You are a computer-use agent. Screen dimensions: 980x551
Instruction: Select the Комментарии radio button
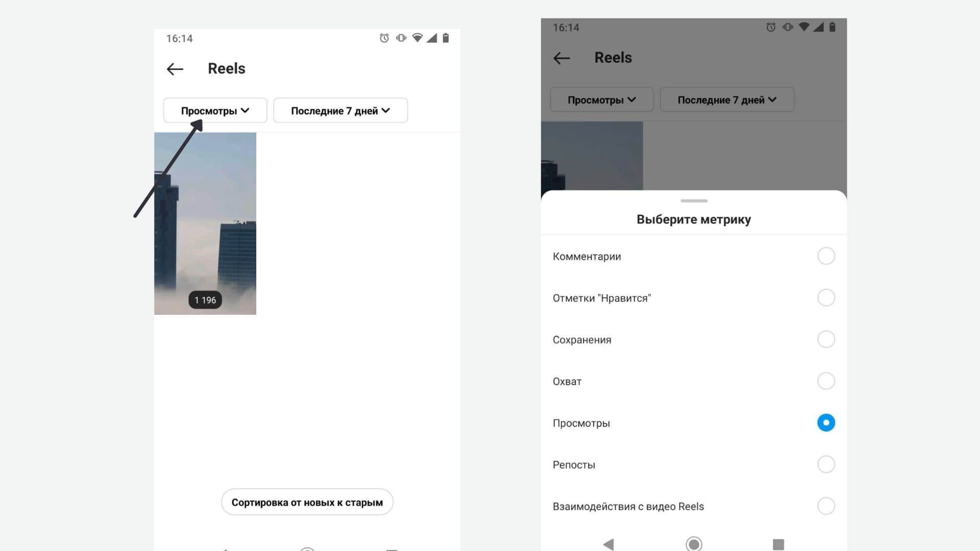826,256
